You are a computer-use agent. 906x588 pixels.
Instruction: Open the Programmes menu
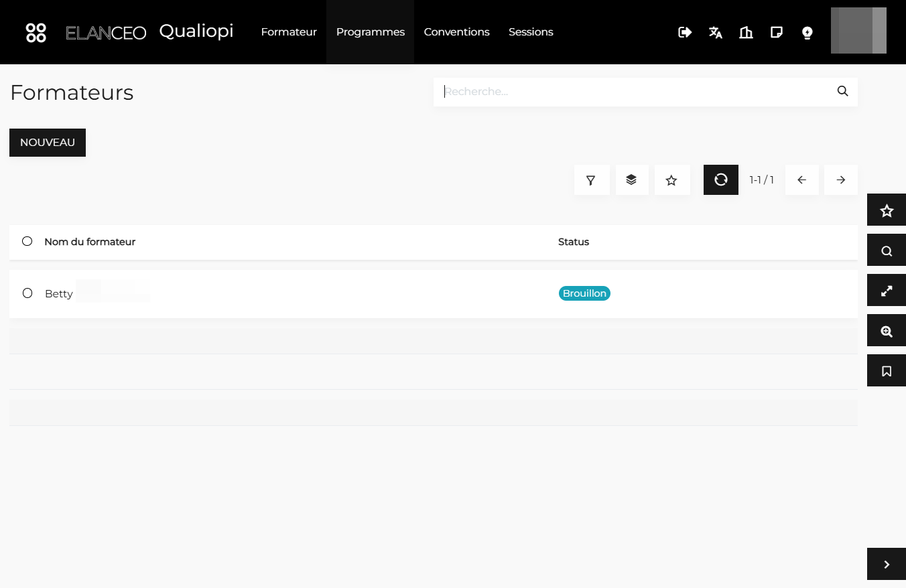(371, 32)
